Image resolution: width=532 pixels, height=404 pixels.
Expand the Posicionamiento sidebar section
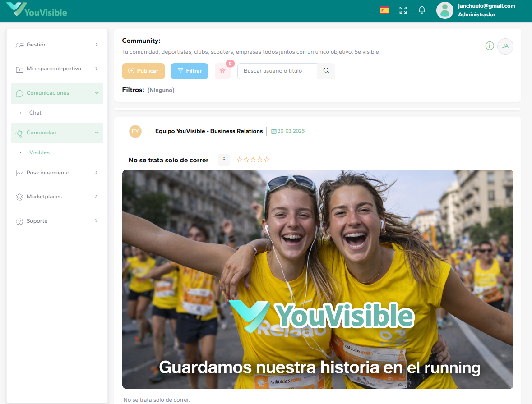click(57, 173)
